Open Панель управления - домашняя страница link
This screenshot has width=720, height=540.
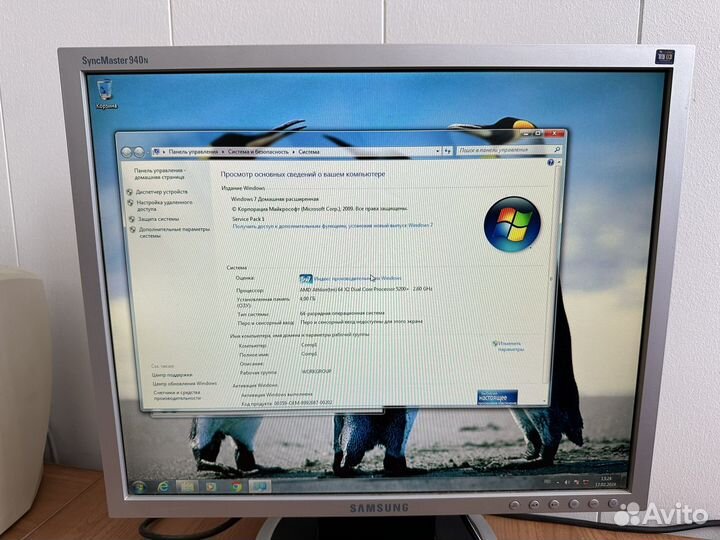point(159,174)
